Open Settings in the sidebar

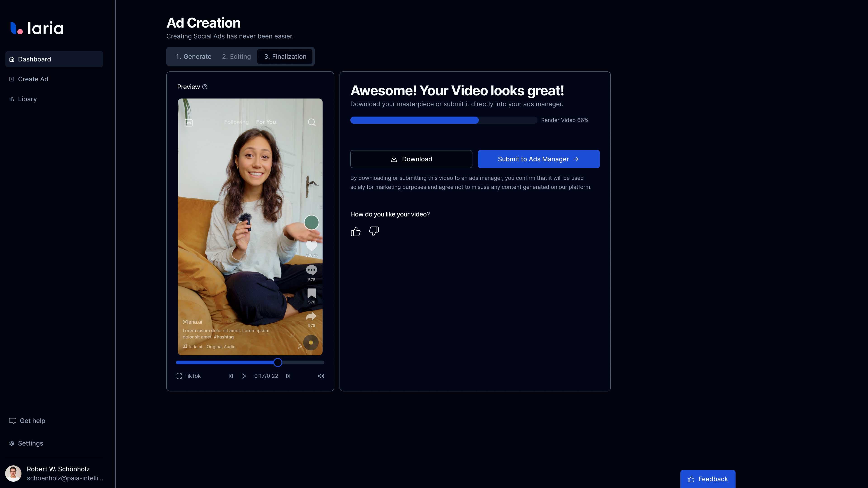pyautogui.click(x=54, y=443)
